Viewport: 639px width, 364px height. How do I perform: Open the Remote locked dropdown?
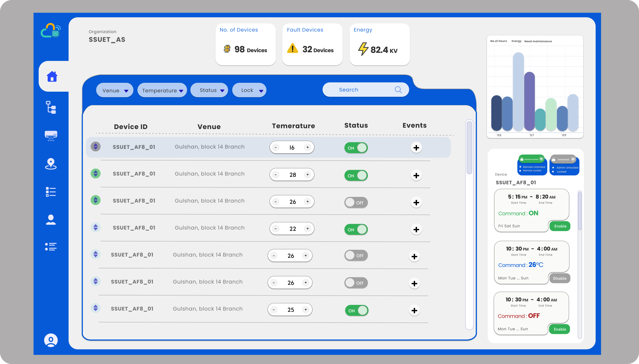(x=541, y=159)
